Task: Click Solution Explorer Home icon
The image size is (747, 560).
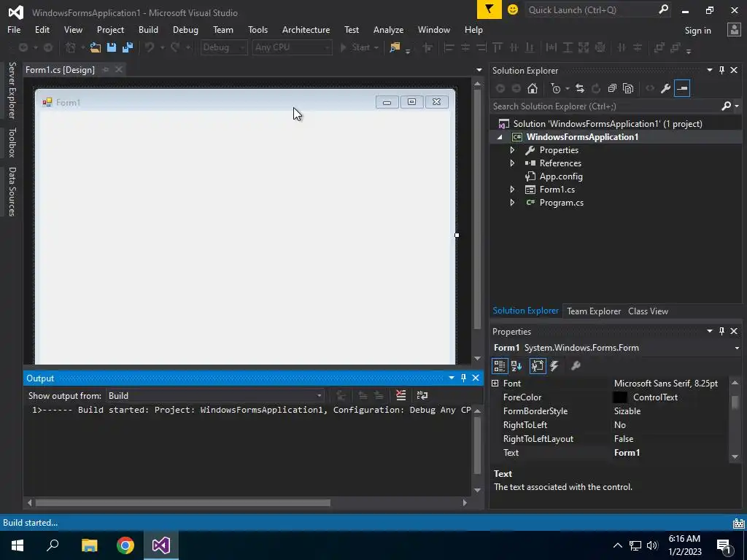Action: point(533,88)
